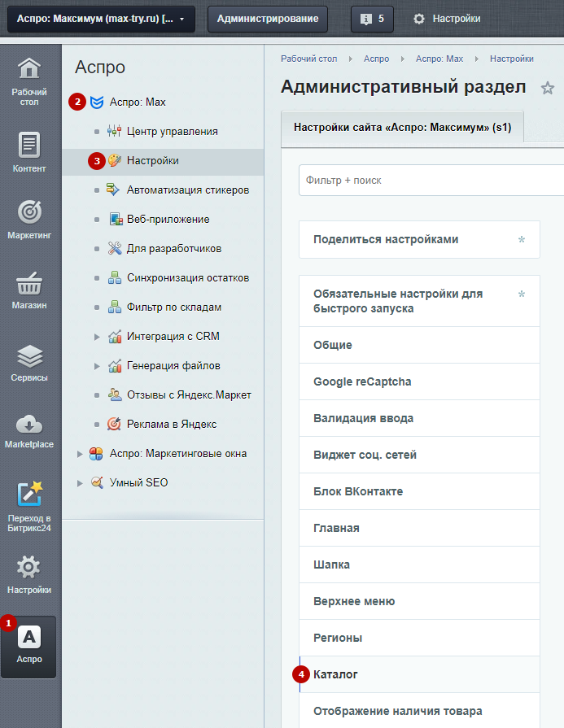Open the Верхнее меню section
This screenshot has height=728, width=564.
click(x=419, y=601)
